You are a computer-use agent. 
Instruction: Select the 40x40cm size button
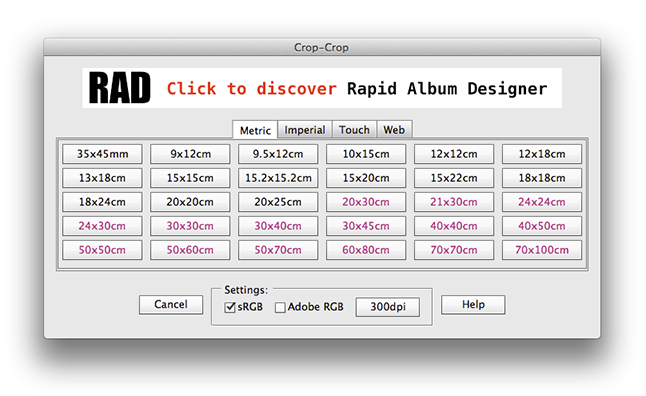pyautogui.click(x=454, y=226)
